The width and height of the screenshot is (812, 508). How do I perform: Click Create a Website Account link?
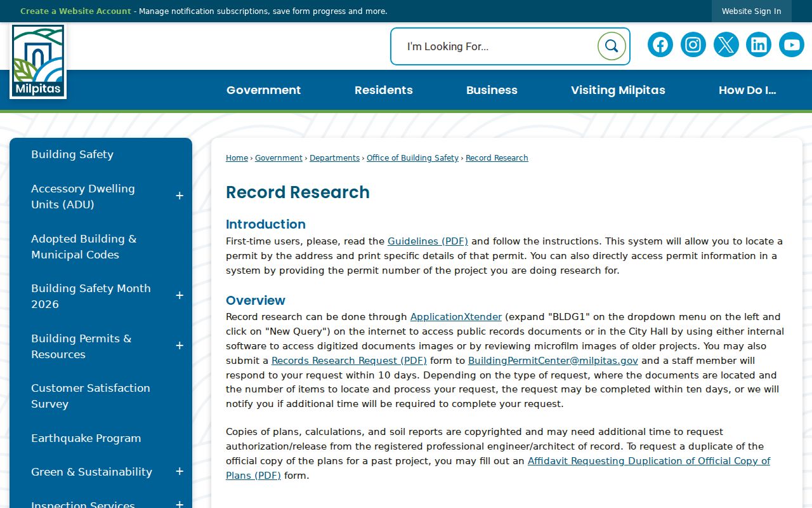pos(75,11)
